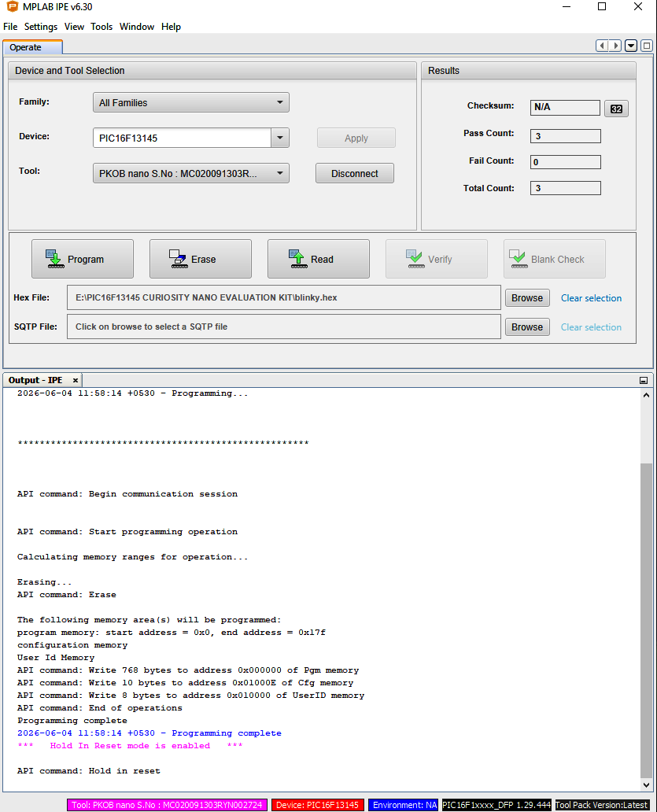
Task: Click 'Write 768 bytes' Pgm memory line
Action: click(188, 670)
